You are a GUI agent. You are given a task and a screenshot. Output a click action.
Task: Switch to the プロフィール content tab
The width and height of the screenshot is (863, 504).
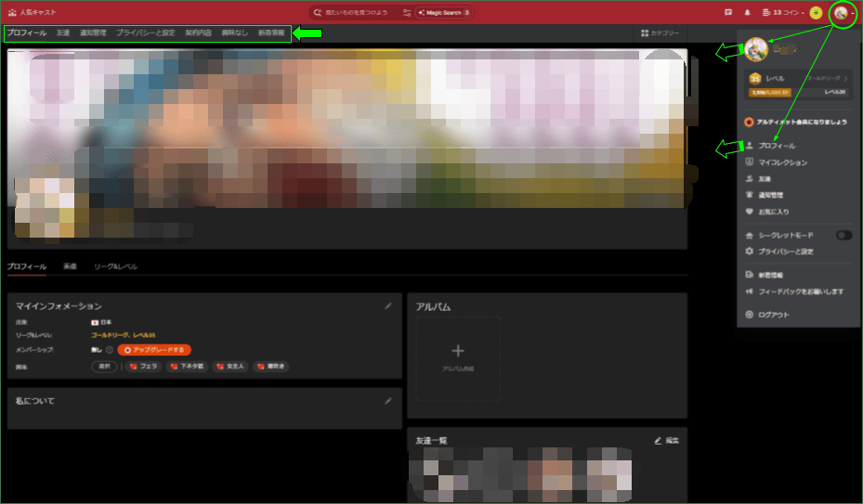click(x=26, y=267)
